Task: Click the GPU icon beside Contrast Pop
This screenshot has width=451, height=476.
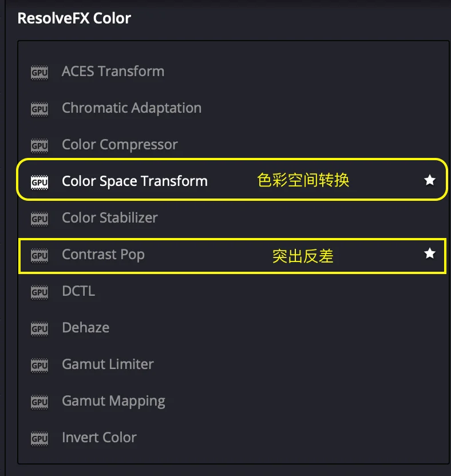Action: point(39,256)
